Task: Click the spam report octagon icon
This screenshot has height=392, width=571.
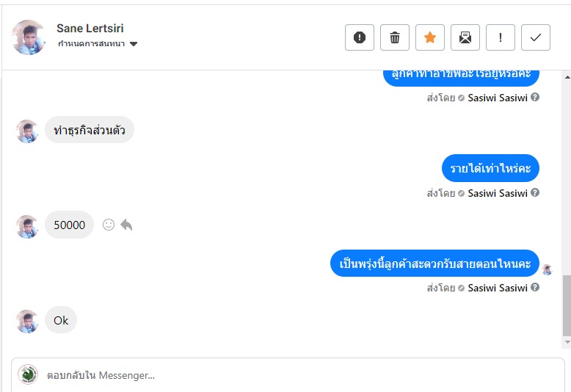Action: [x=360, y=37]
